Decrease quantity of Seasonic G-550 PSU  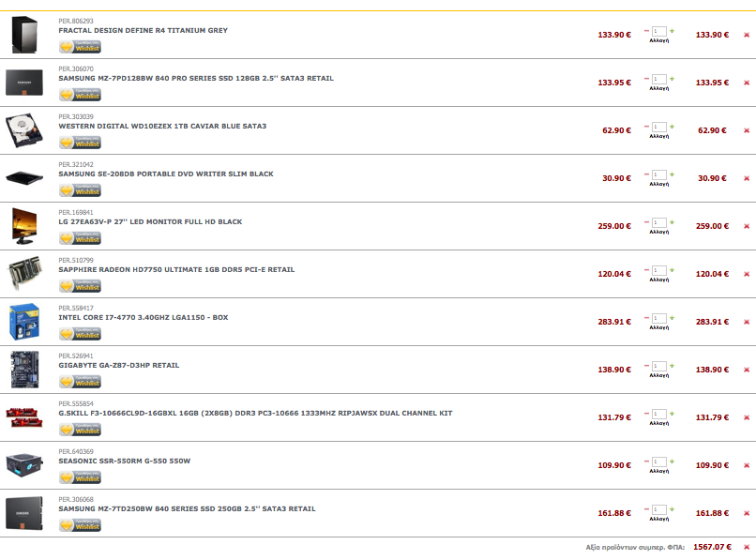pyautogui.click(x=646, y=461)
